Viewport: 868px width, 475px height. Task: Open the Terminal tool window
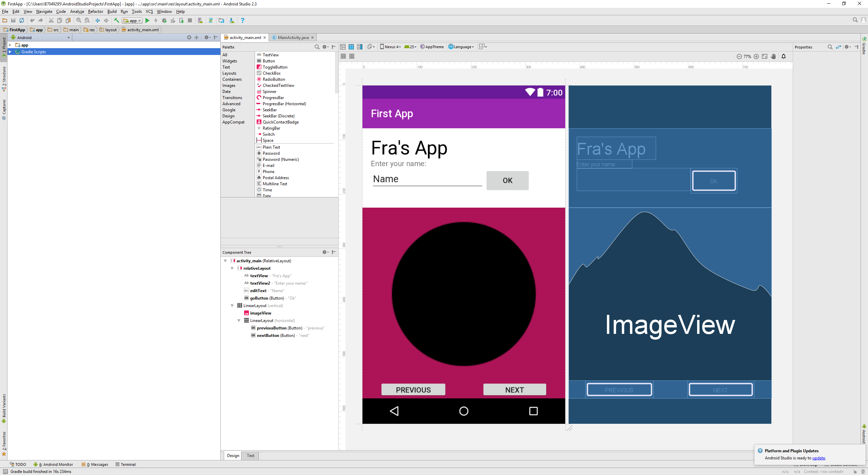[x=125, y=464]
